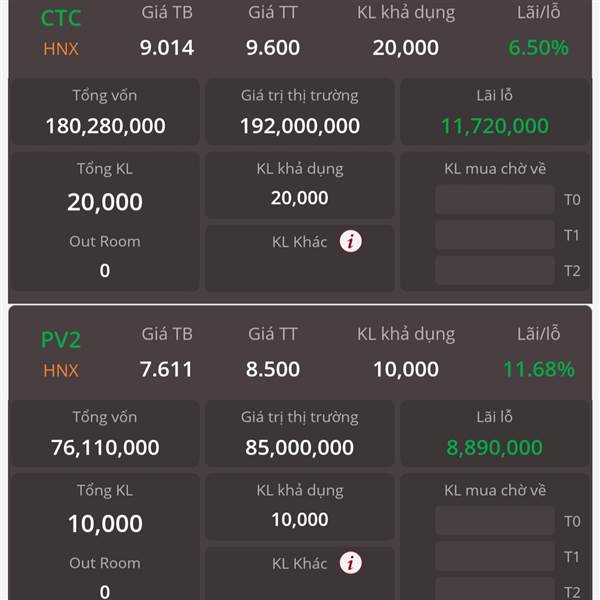Viewport: 600px width, 600px height.
Task: Select the CTC T1 pending buy field
Action: coord(495,235)
